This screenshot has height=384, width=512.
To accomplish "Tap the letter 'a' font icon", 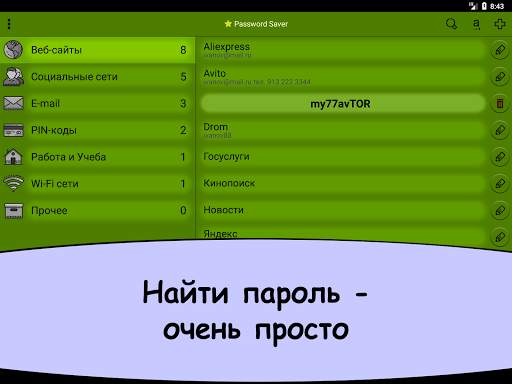I will [x=476, y=24].
